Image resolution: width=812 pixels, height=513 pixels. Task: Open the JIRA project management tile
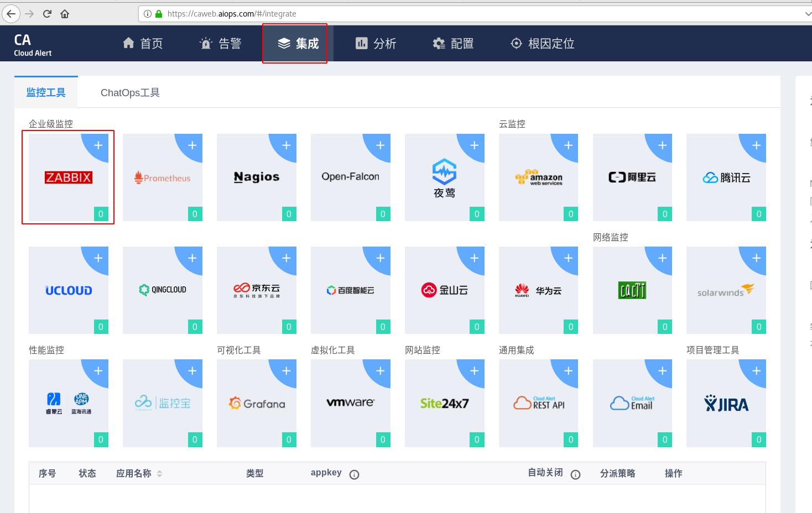point(726,403)
